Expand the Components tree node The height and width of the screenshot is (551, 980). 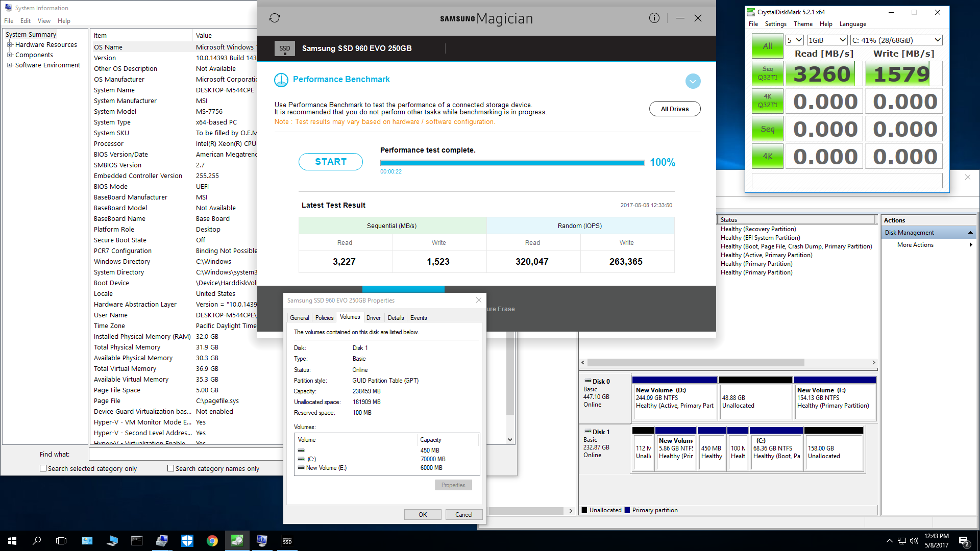coord(9,55)
